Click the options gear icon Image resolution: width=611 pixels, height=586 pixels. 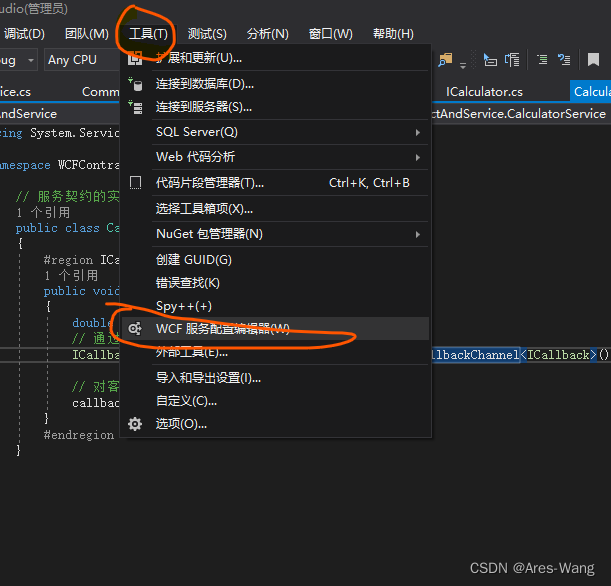coord(135,424)
